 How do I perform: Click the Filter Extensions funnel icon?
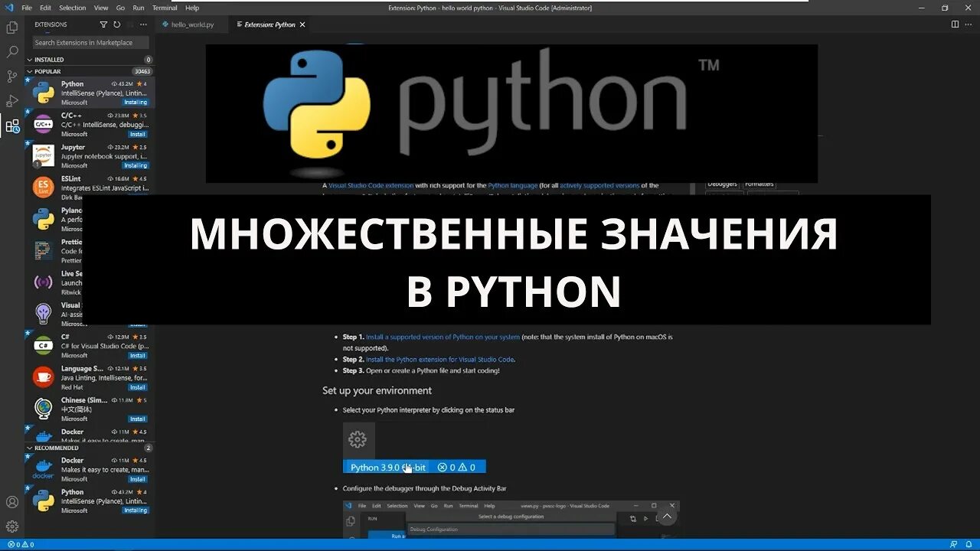104,24
